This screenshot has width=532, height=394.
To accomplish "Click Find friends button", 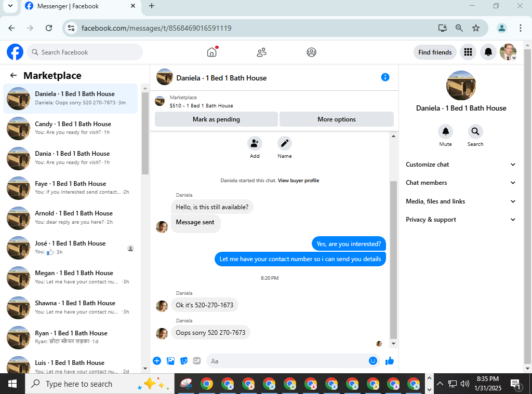I will (435, 52).
